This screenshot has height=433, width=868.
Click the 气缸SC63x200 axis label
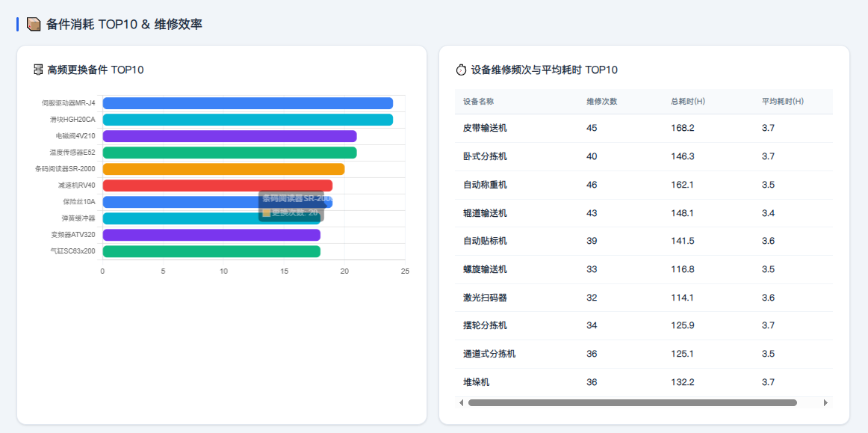(x=72, y=252)
